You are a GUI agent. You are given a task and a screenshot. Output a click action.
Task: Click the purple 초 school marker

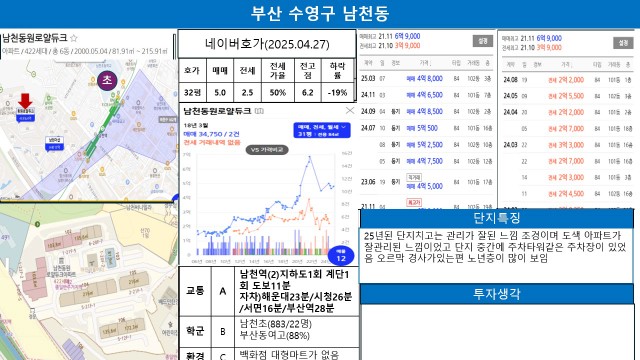[x=107, y=80]
